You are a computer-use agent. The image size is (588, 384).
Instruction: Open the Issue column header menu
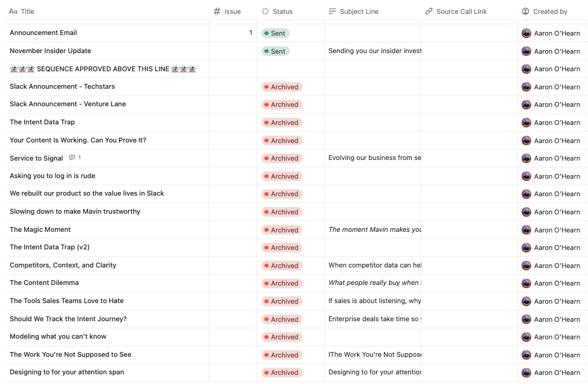232,11
